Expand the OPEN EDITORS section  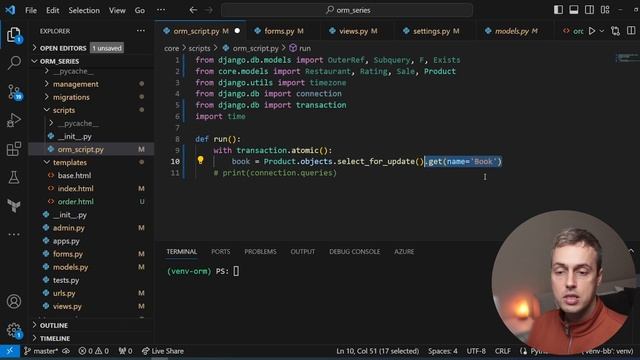91,48
